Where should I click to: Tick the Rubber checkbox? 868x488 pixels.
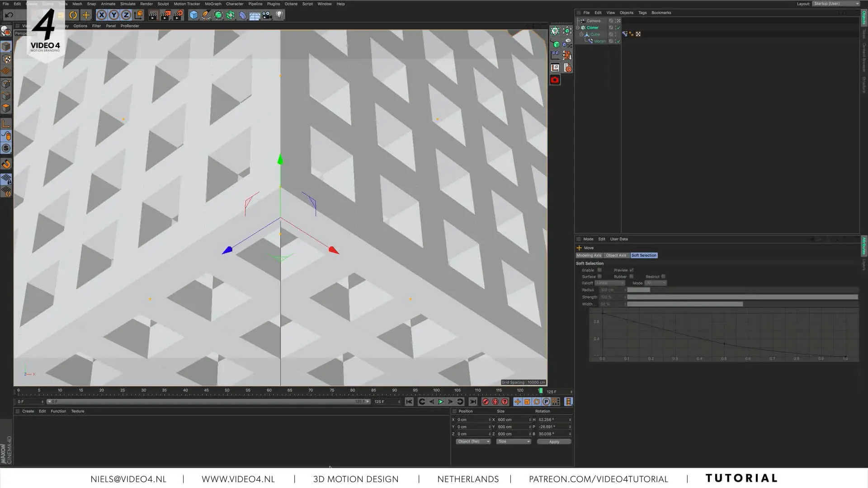632,277
